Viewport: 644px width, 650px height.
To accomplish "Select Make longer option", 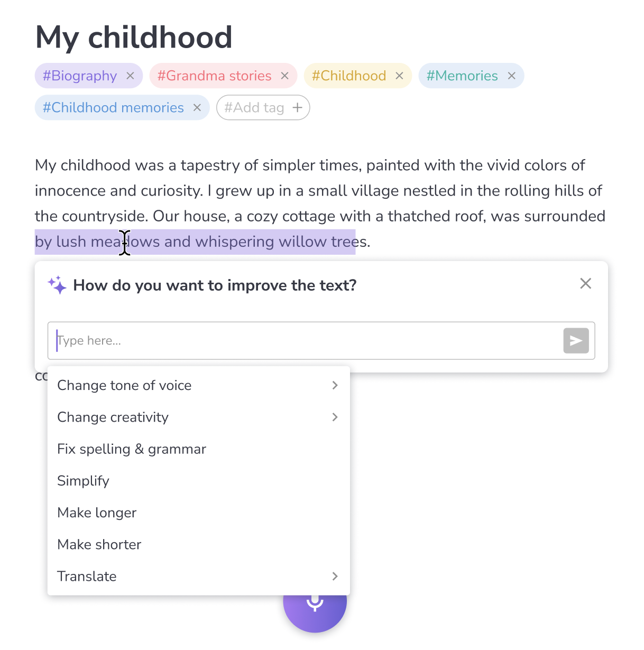I will point(97,513).
